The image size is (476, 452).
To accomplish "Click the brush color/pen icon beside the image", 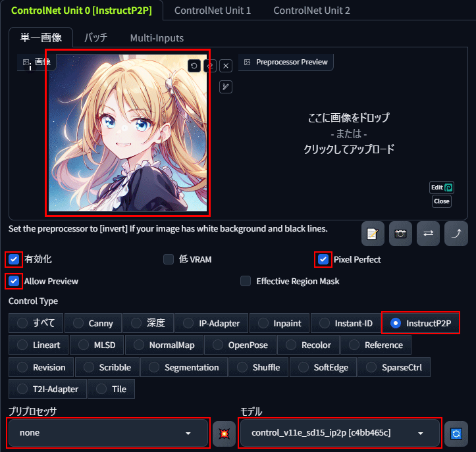I will coord(226,87).
